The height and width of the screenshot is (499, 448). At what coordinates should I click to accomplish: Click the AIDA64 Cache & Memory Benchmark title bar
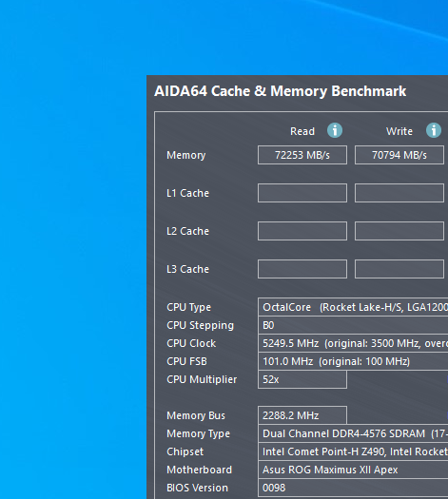(x=298, y=91)
